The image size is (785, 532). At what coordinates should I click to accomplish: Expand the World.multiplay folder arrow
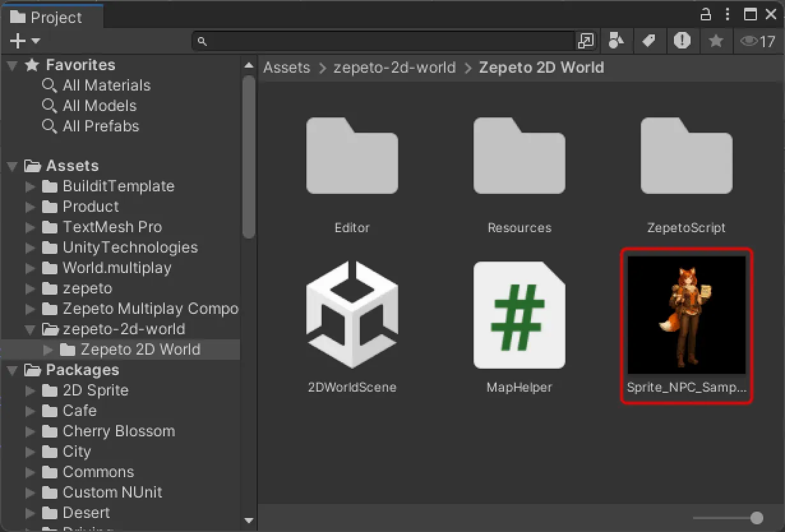coord(30,268)
